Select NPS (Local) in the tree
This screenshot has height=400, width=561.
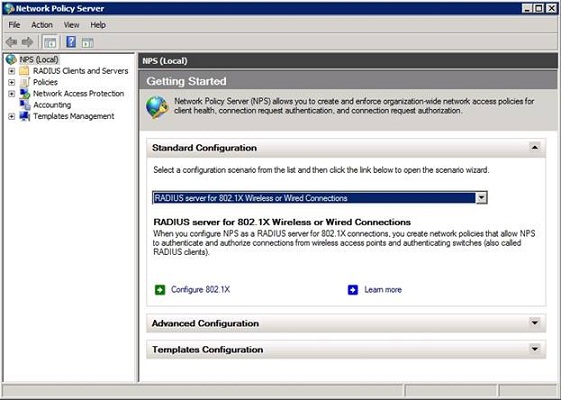click(39, 59)
